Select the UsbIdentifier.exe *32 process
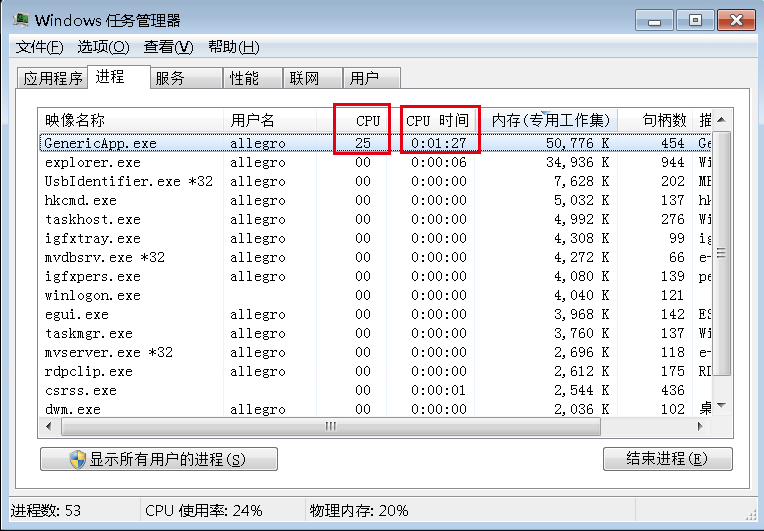The image size is (764, 531). point(375,181)
